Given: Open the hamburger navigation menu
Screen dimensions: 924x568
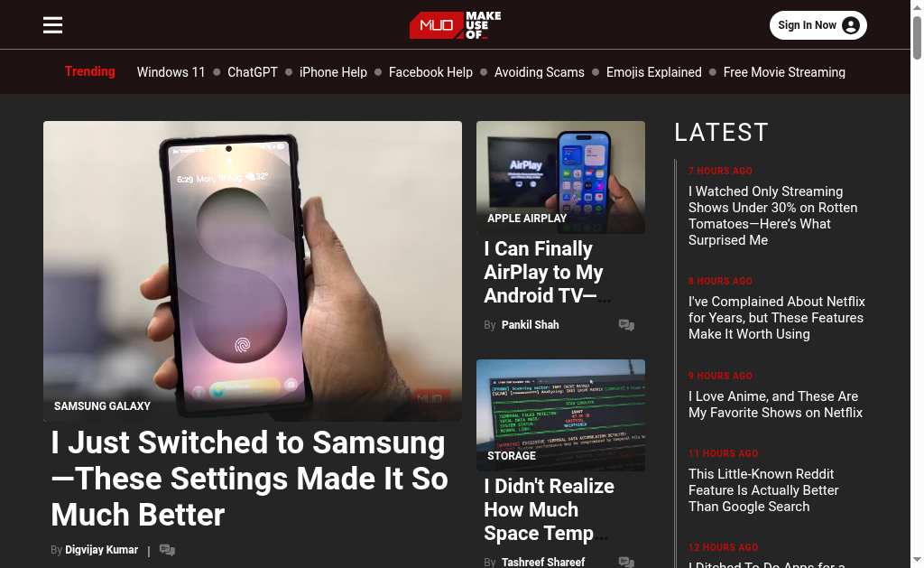Looking at the screenshot, I should [52, 25].
